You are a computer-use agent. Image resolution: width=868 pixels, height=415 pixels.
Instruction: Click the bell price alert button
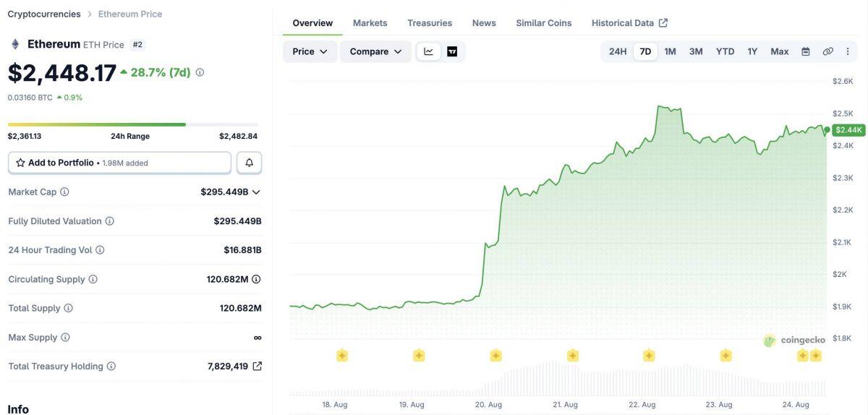249,163
